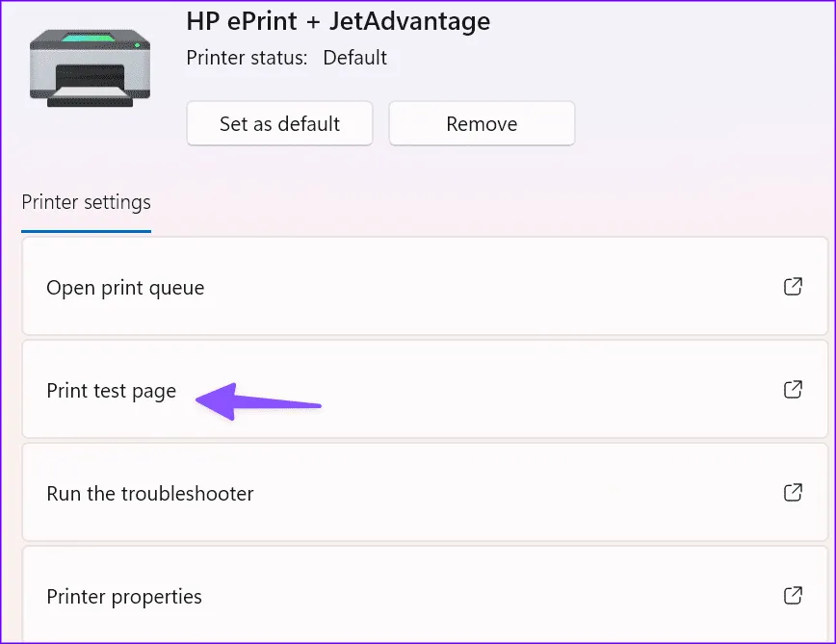Click the blue underline beneath the Printer settings tab
836x644 pixels.
point(86,231)
